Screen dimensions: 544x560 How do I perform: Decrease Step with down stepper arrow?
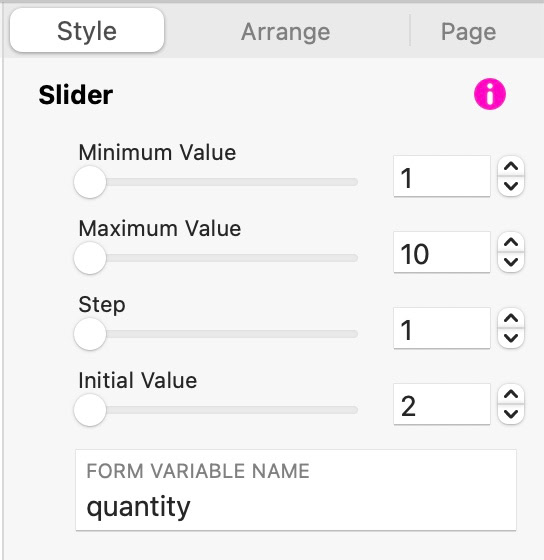pyautogui.click(x=511, y=338)
